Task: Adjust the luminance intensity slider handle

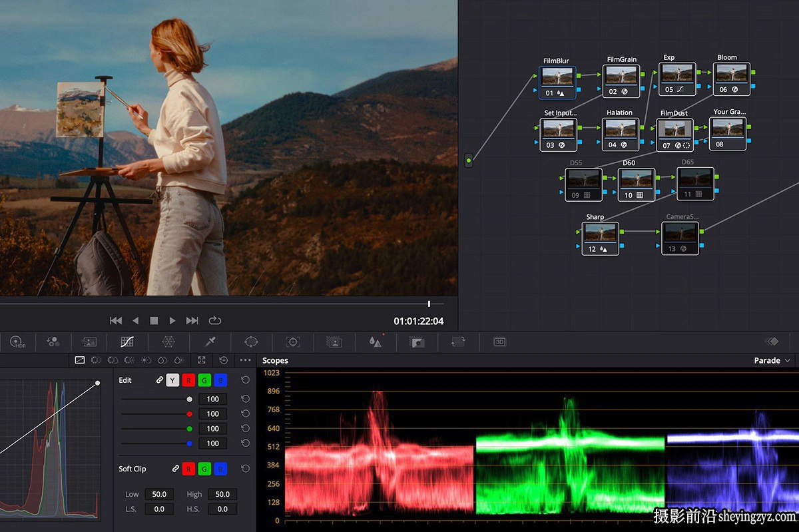Action: point(190,399)
